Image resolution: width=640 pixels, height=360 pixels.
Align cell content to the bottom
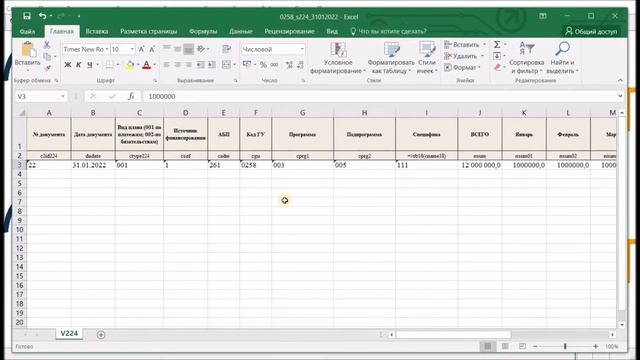[188, 49]
